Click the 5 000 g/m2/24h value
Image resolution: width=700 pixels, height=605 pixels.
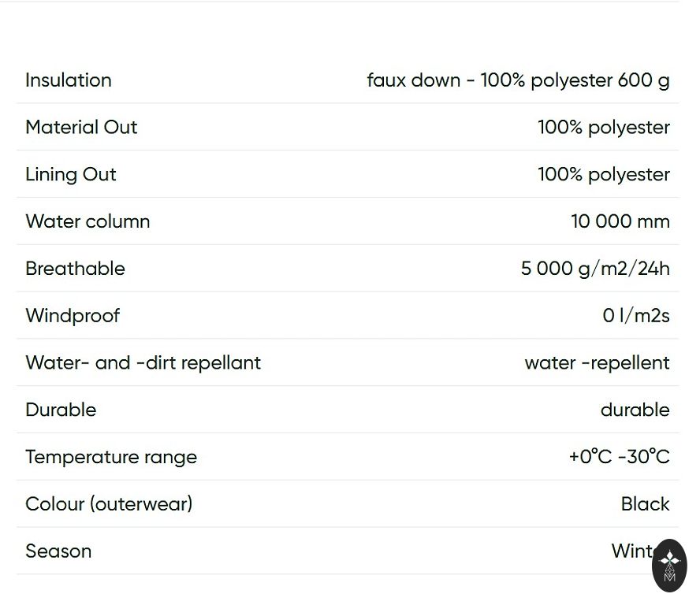tap(594, 269)
